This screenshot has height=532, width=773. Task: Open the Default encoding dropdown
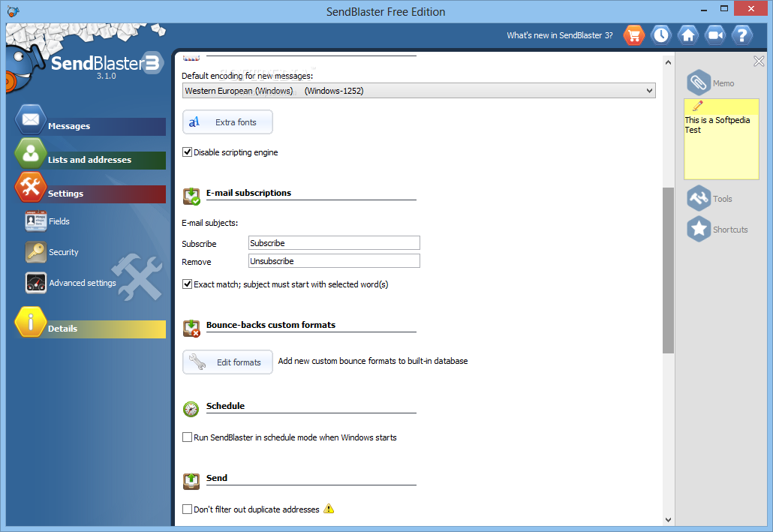(419, 91)
